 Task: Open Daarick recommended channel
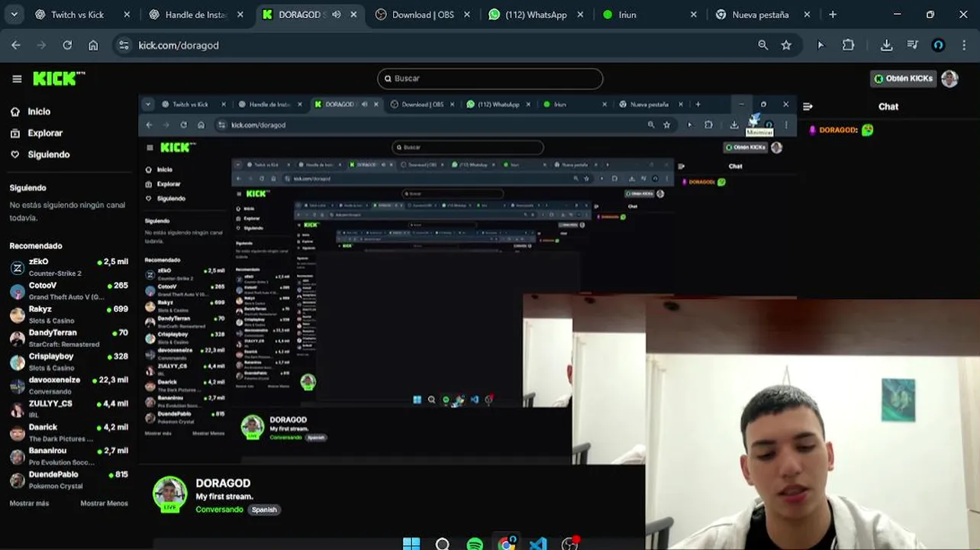69,433
